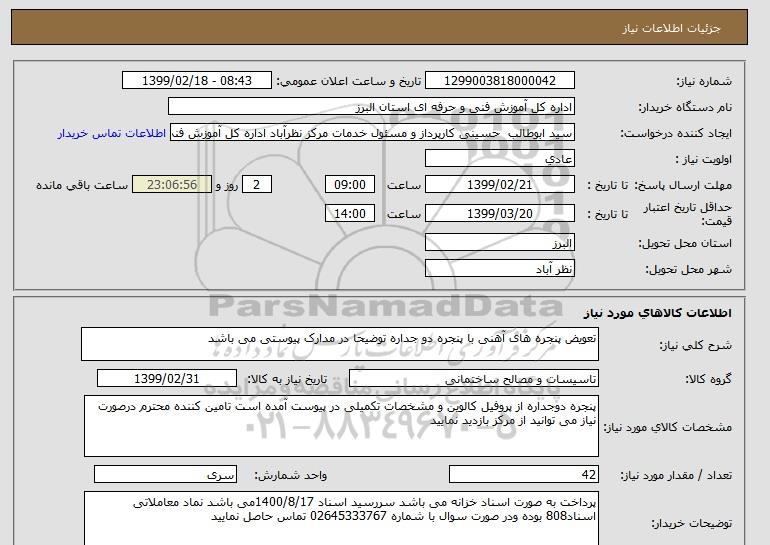Click the buyer organization name field اداره کل آموزش فنی
The image size is (770, 545).
coord(371,107)
